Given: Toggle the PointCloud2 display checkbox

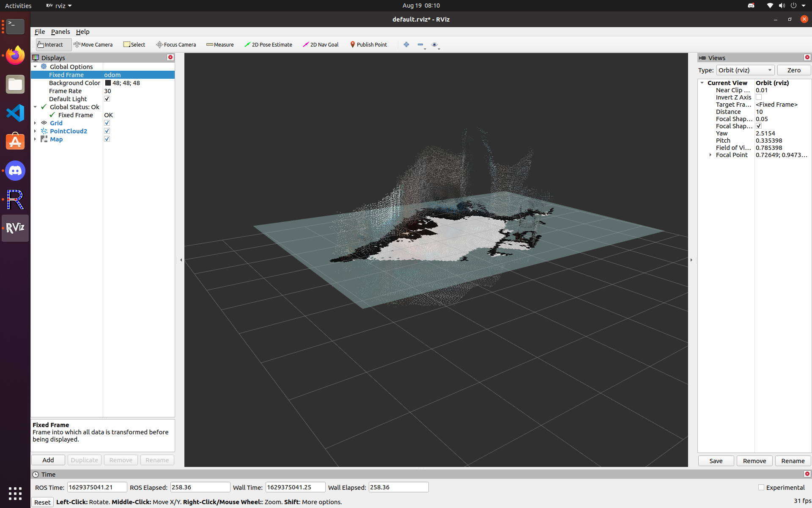Looking at the screenshot, I should (107, 131).
